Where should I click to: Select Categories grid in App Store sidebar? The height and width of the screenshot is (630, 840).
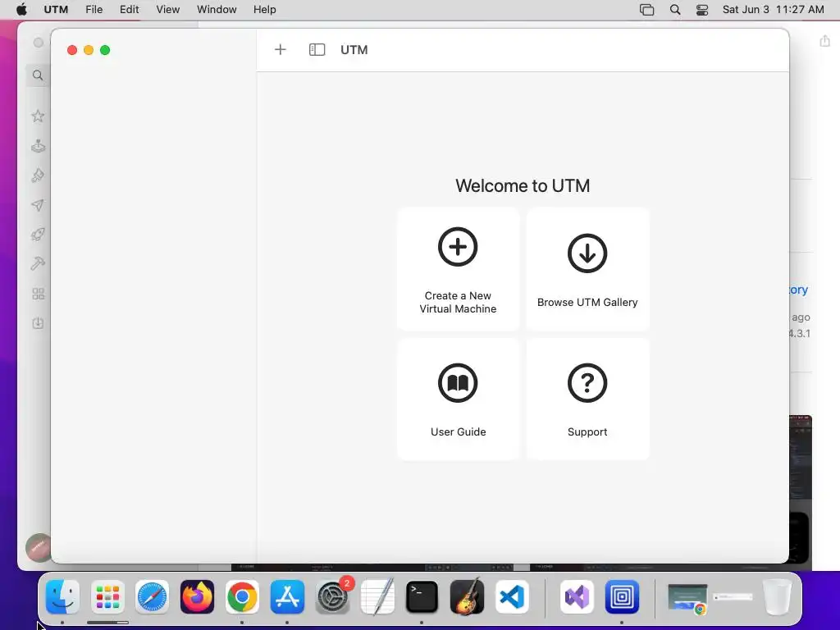coord(38,294)
